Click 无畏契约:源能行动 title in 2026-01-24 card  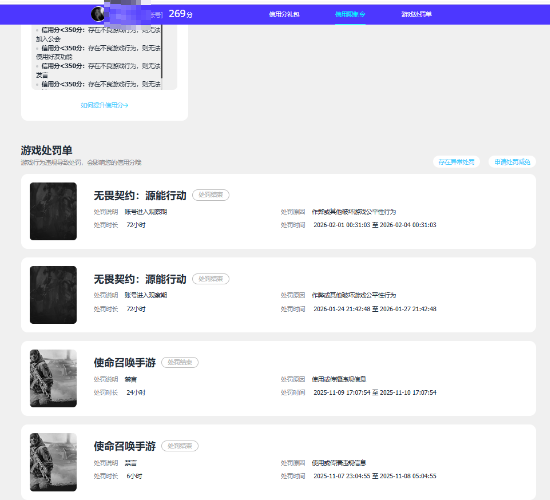pos(140,279)
